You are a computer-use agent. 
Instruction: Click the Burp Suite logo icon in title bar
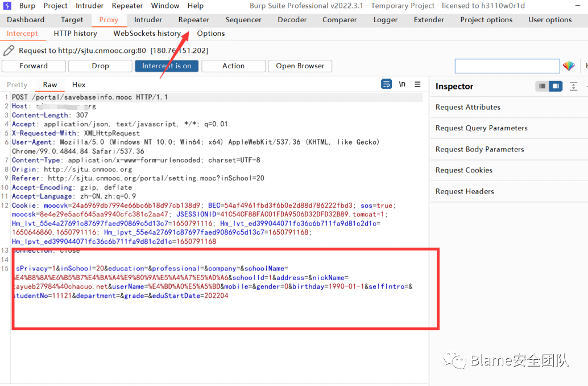[7, 6]
